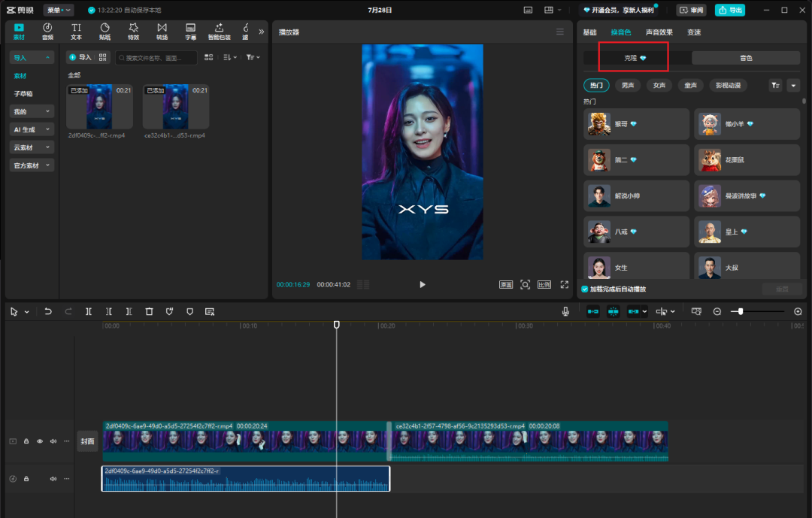This screenshot has height=518, width=812.
Task: Expand the voice category list dropdown arrow
Action: coord(794,86)
